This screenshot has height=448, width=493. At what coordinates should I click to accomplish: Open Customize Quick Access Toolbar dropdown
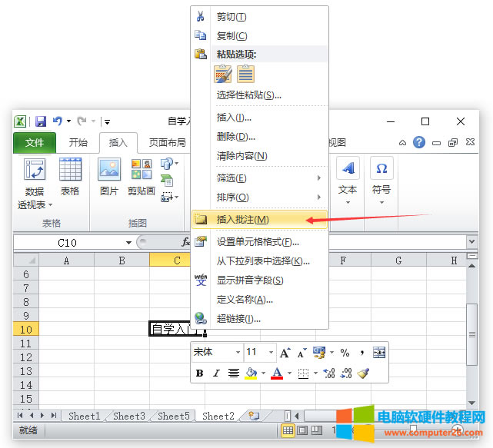107,122
